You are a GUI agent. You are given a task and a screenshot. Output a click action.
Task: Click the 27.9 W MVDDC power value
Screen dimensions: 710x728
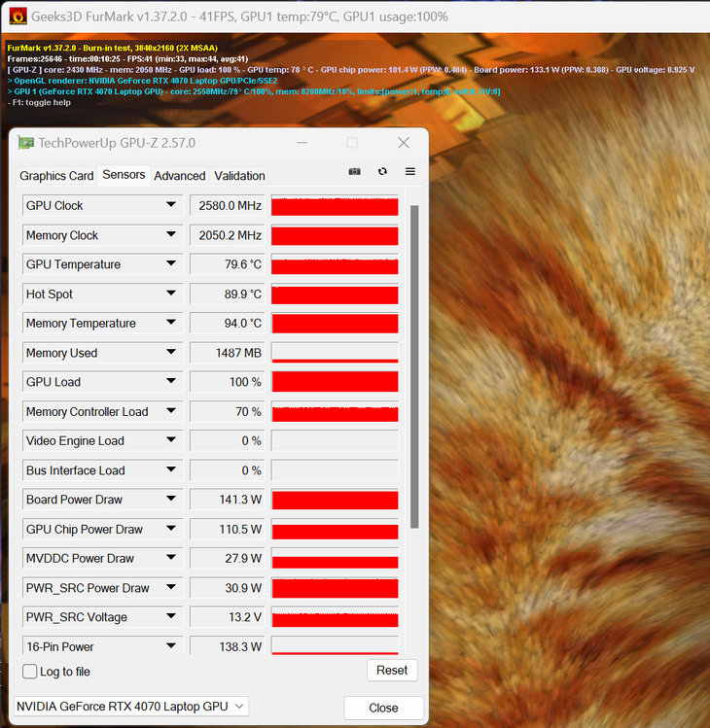[228, 558]
